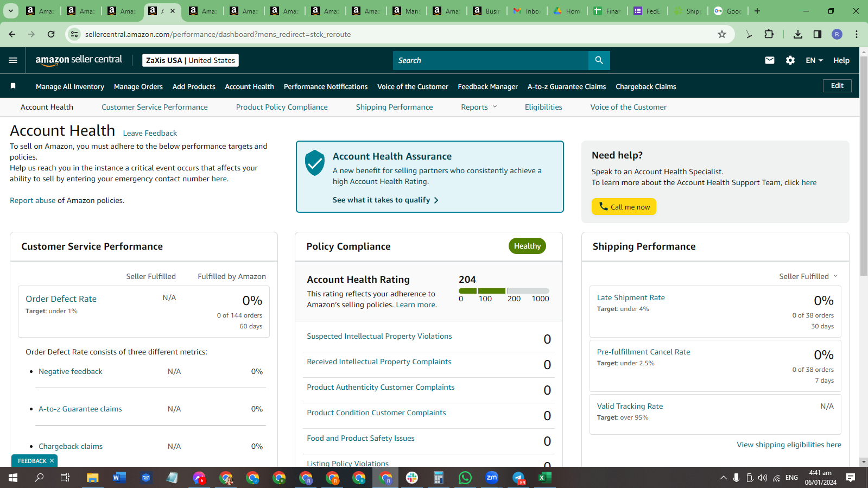
Task: Open the Pre-fulfillment Cancel Rate link
Action: tap(644, 352)
